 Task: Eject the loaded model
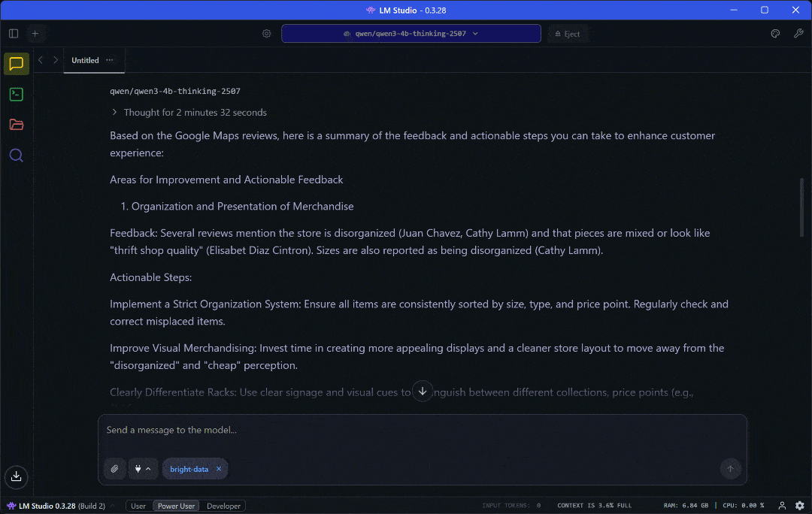pyautogui.click(x=568, y=33)
